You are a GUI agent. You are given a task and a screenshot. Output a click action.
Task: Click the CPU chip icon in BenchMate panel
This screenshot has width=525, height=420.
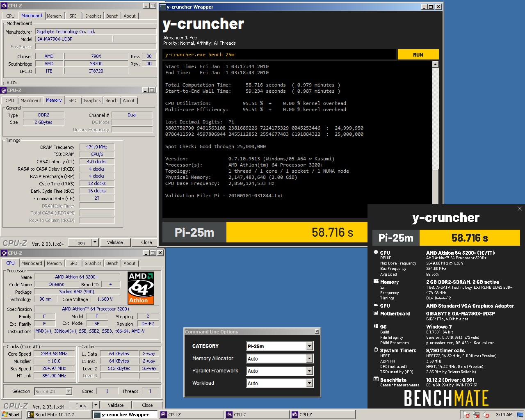point(376,252)
